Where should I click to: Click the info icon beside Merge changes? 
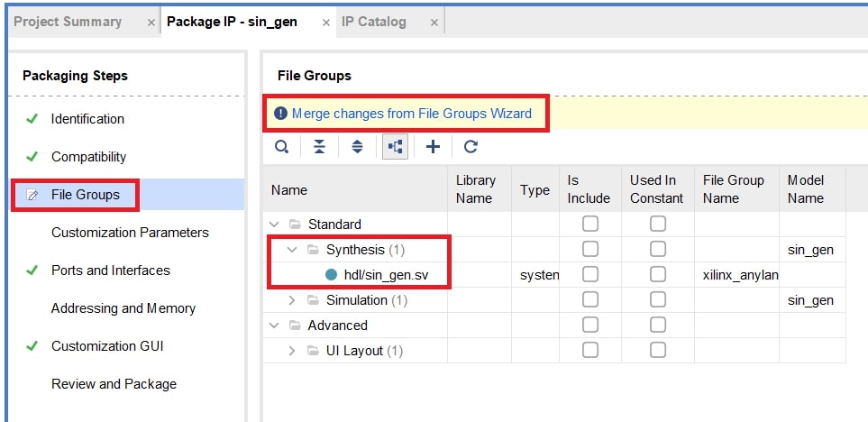click(x=280, y=114)
